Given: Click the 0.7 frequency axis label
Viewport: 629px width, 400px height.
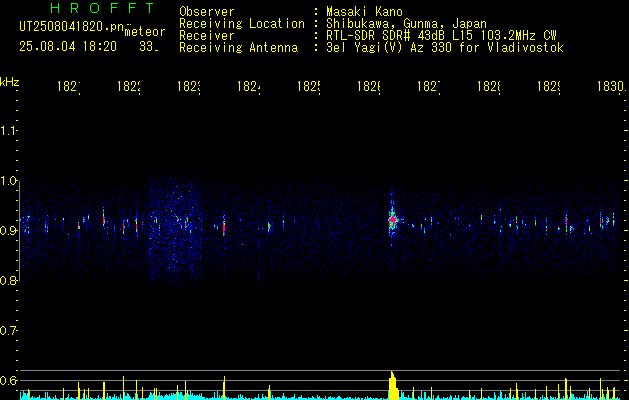Looking at the screenshot, I should pos(9,330).
